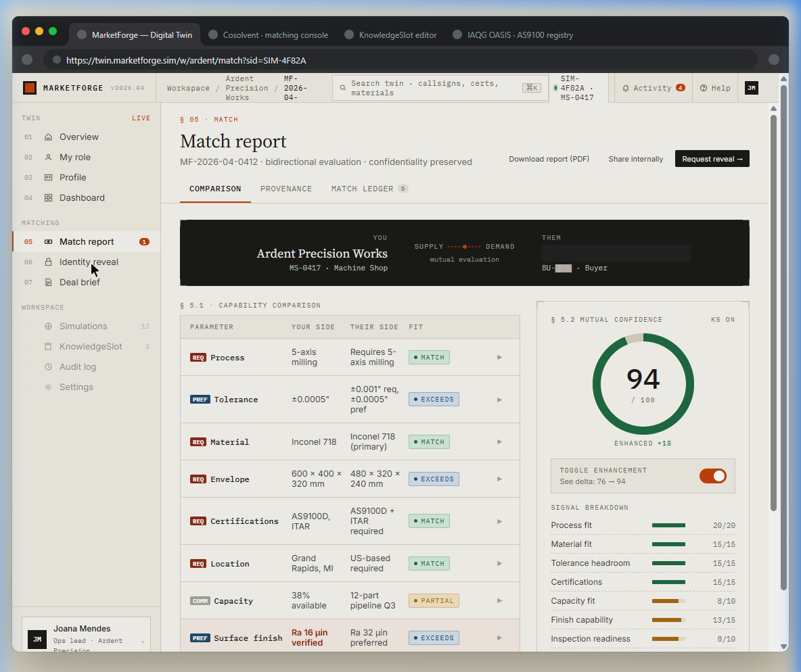801x672 pixels.
Task: Open the Joana Mendes account chevron
Action: 143,642
